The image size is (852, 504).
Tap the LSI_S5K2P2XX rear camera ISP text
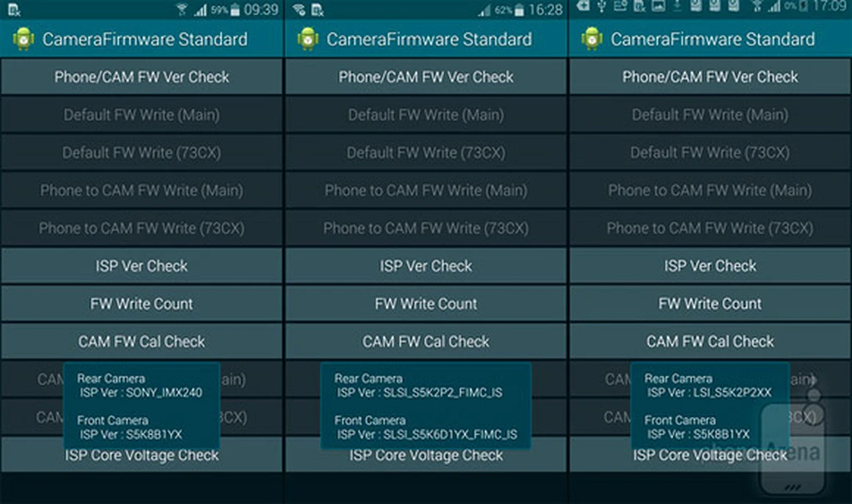(732, 393)
